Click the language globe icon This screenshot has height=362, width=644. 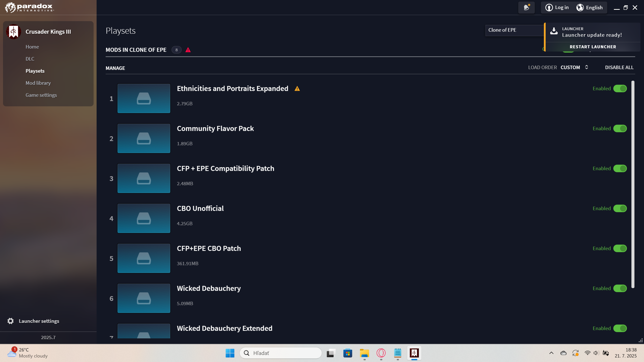coord(580,8)
